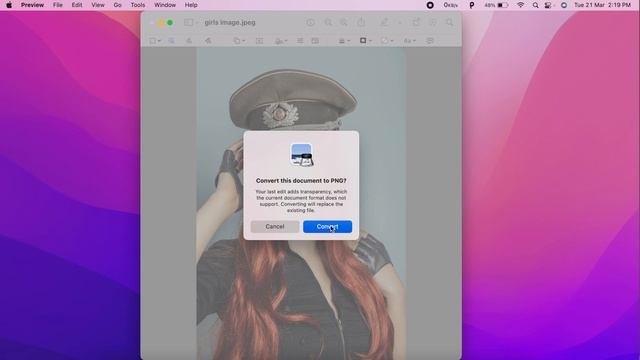Open the Tools menu
The image size is (640, 360).
tap(138, 5)
